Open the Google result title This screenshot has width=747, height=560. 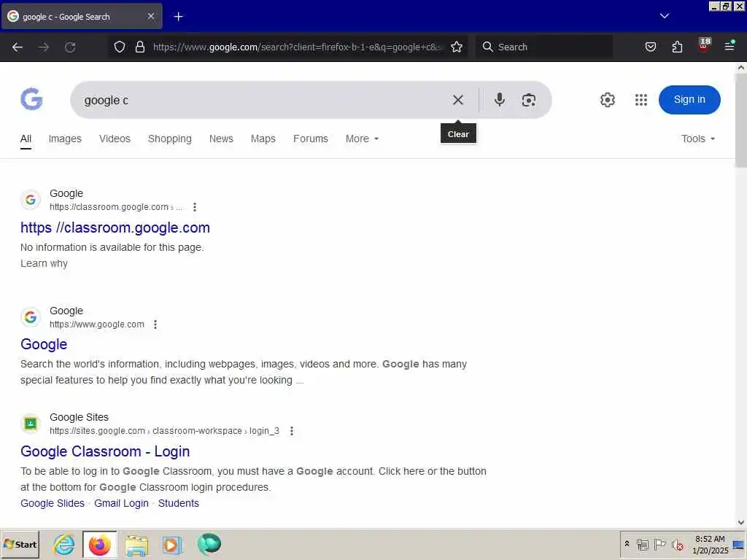point(44,344)
